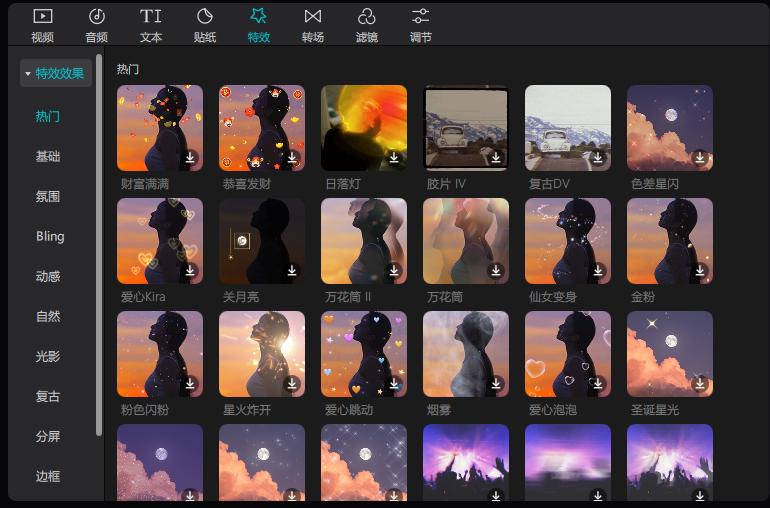Preview the 圣诞星光 effect thumbnail
This screenshot has height=508, width=770.
(670, 354)
